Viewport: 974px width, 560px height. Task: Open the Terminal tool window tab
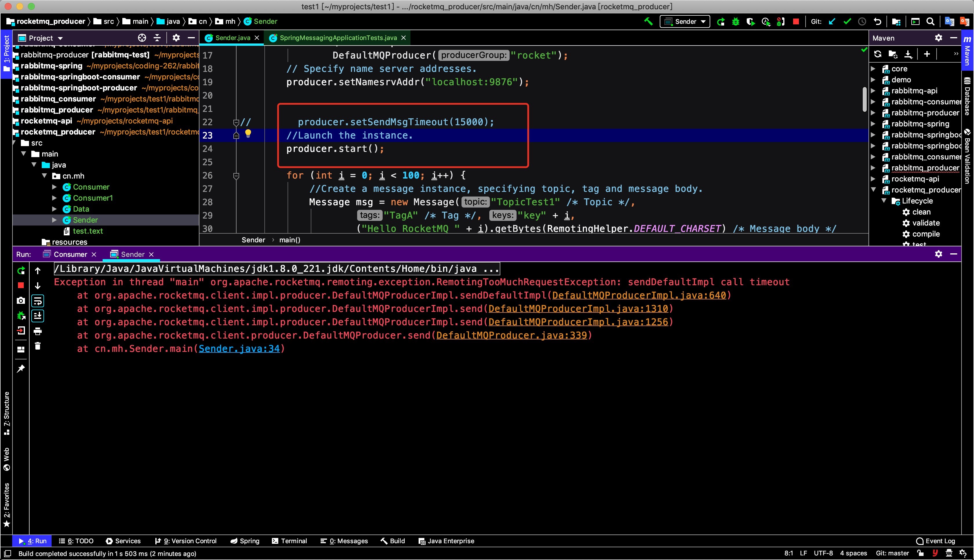click(x=289, y=541)
